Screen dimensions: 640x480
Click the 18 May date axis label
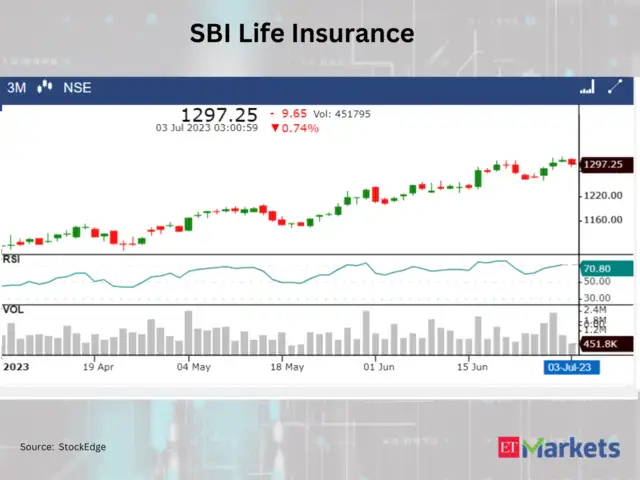tap(287, 367)
